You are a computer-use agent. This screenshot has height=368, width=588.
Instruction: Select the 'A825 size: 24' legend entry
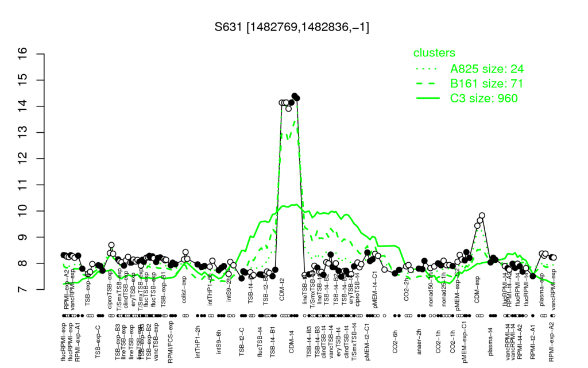487,69
